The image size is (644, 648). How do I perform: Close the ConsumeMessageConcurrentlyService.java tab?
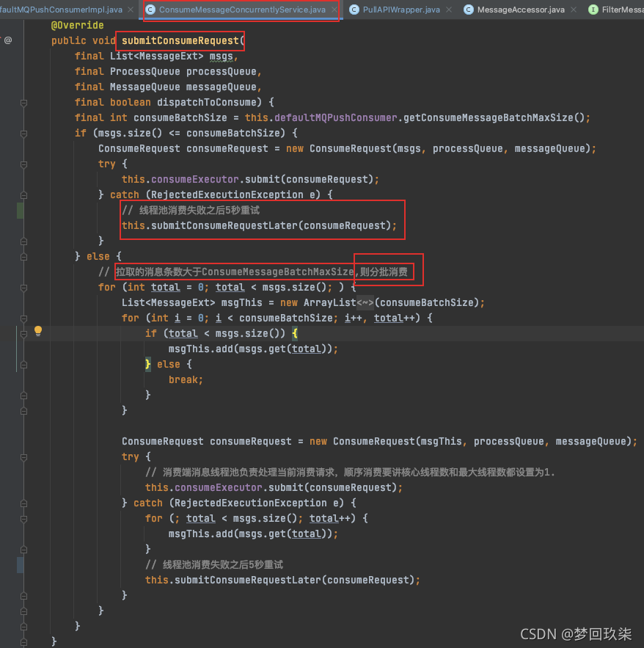pyautogui.click(x=334, y=10)
